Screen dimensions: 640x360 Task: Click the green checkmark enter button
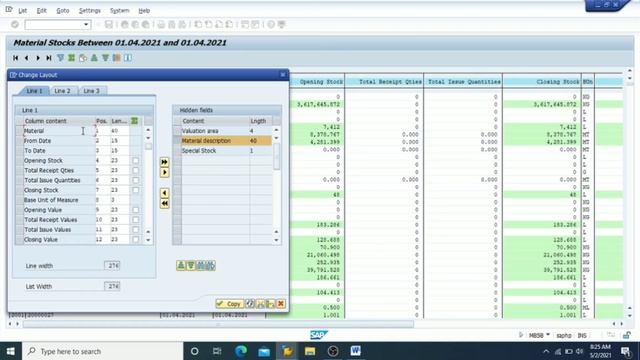(15, 24)
